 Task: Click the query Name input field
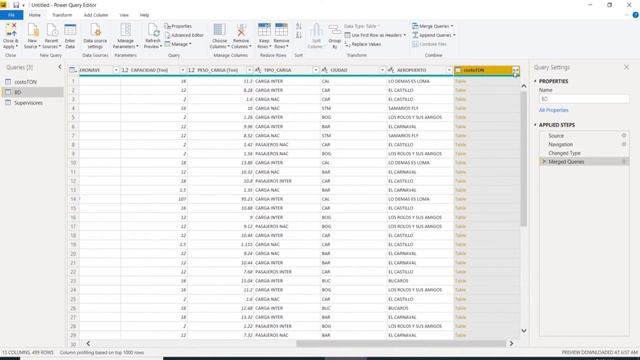[x=584, y=99]
